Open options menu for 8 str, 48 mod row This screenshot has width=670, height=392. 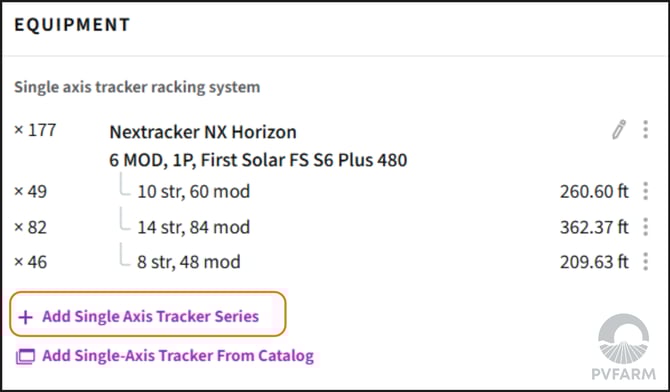pyautogui.click(x=646, y=262)
